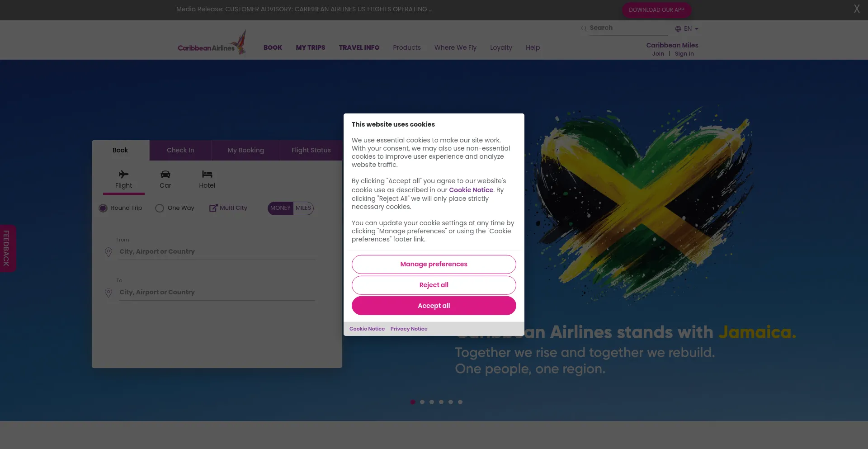Click the Flight airplane icon
868x449 pixels.
tap(123, 174)
